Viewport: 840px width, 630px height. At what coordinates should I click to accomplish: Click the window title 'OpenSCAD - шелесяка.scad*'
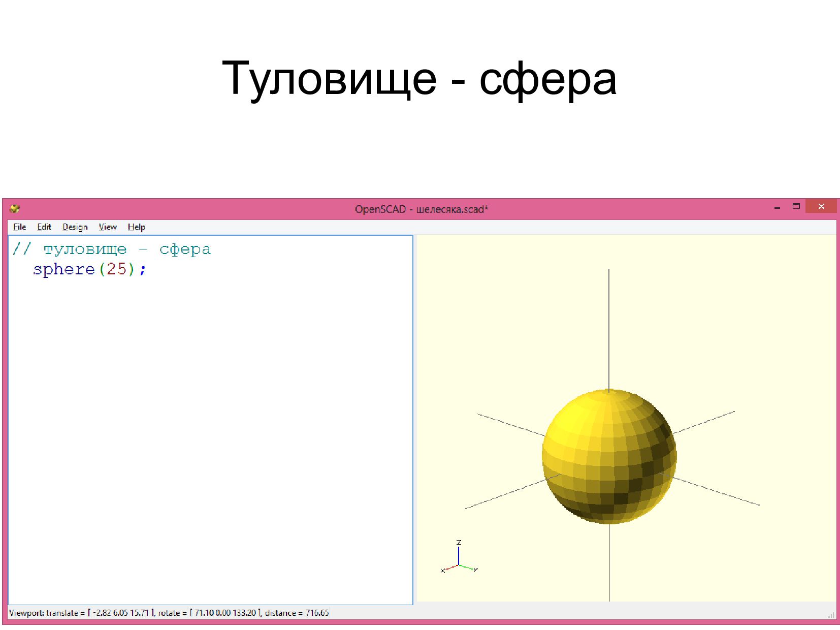422,209
